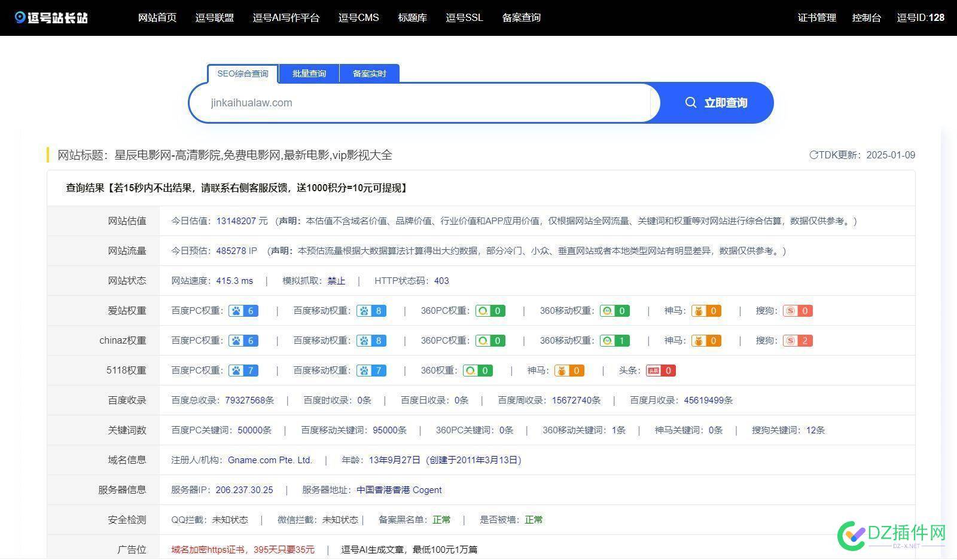The width and height of the screenshot is (957, 560).
Task: Click the TDK更新 refresh icon
Action: pos(813,155)
